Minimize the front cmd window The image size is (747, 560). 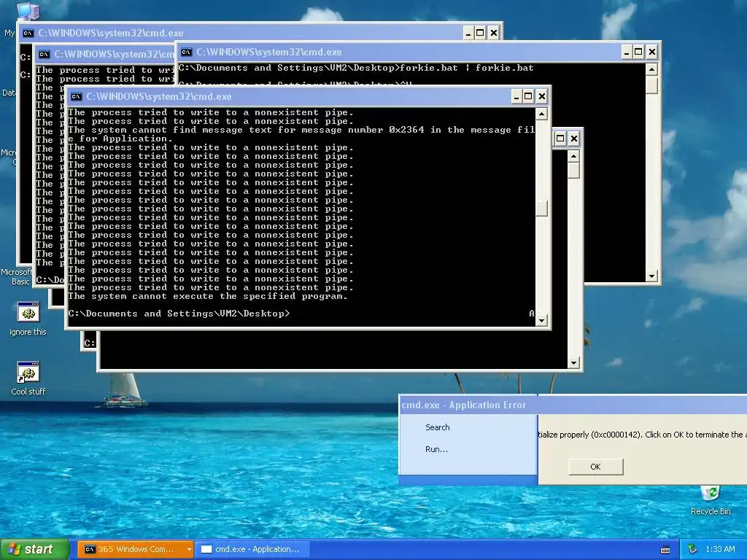coord(516,97)
